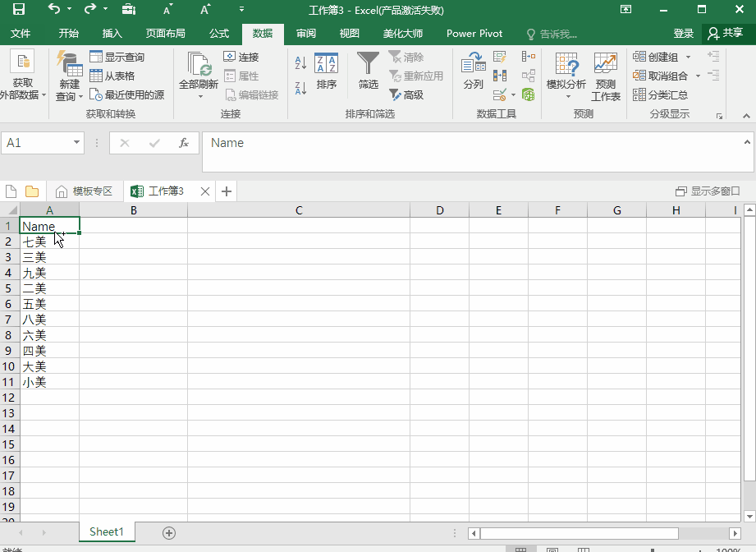Open the 文件 (file) tab
Viewport: 756px width, 552px height.
tap(21, 34)
